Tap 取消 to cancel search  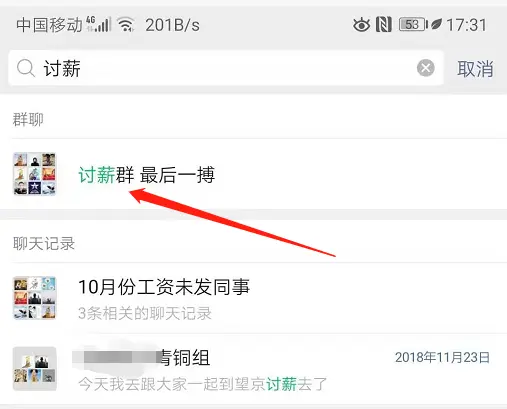(x=475, y=69)
